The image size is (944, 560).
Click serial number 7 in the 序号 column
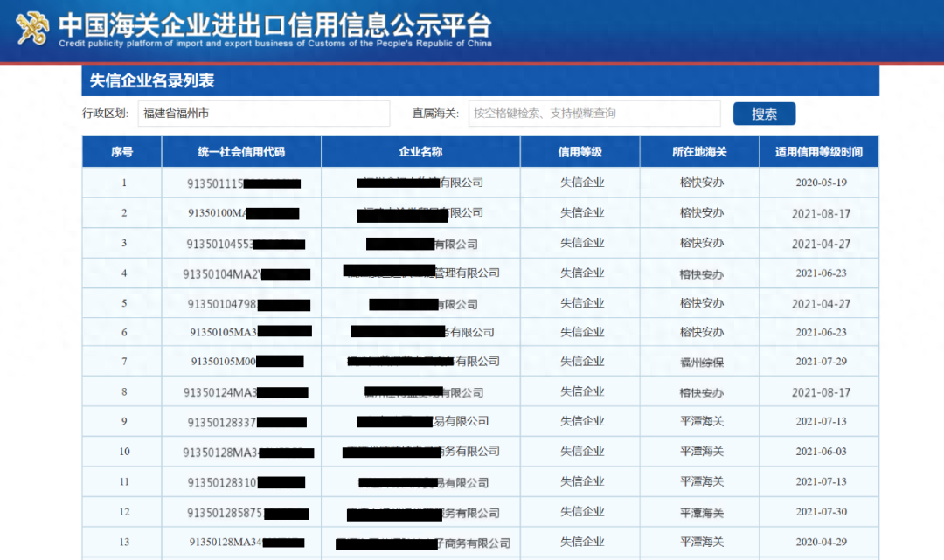point(124,361)
